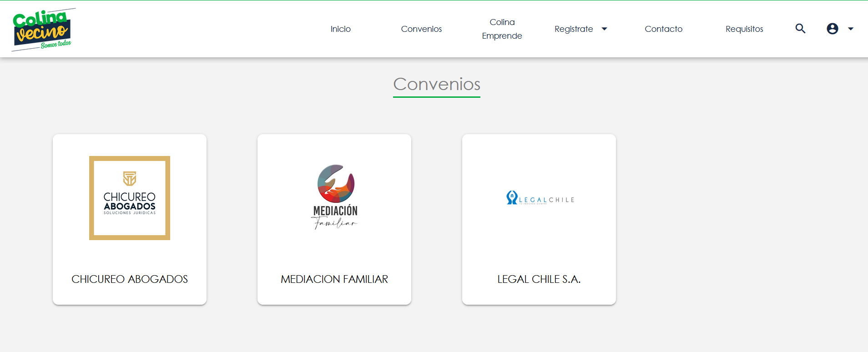Go to the Inicio menu item
The width and height of the screenshot is (868, 352).
[x=340, y=29]
